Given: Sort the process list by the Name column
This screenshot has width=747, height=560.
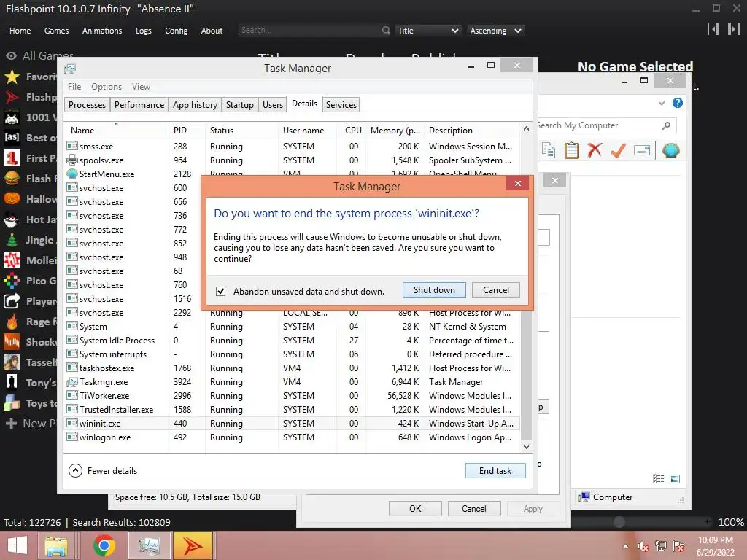Looking at the screenshot, I should click(x=116, y=130).
